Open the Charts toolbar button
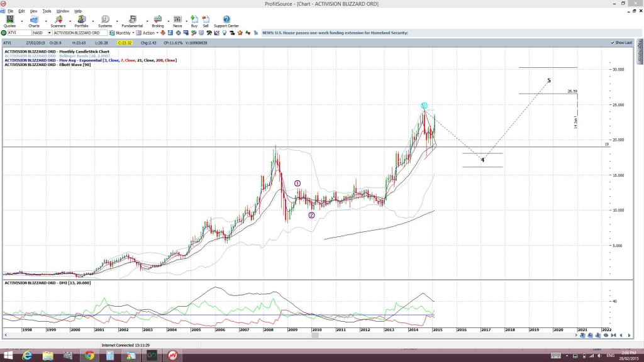This screenshot has width=644, height=362. (x=34, y=21)
